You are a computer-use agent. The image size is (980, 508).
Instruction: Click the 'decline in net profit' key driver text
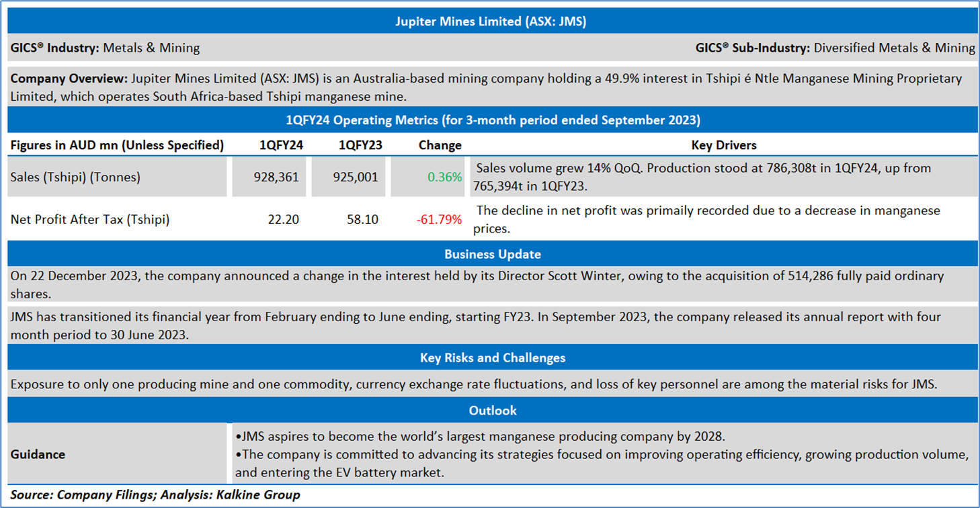coord(706,219)
